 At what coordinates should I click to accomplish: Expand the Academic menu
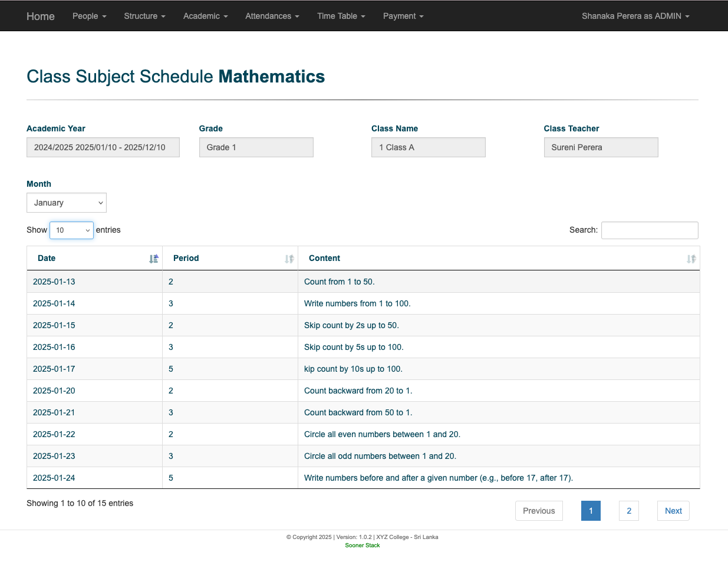click(205, 16)
